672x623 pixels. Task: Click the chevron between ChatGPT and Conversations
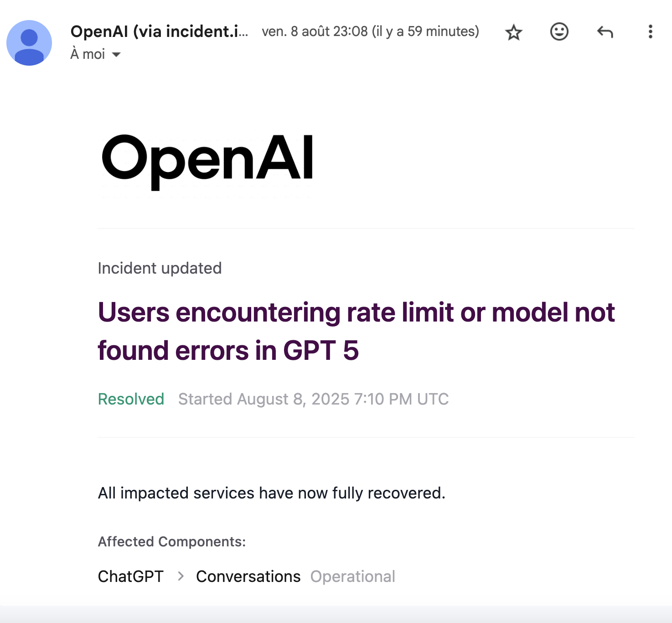coord(181,576)
